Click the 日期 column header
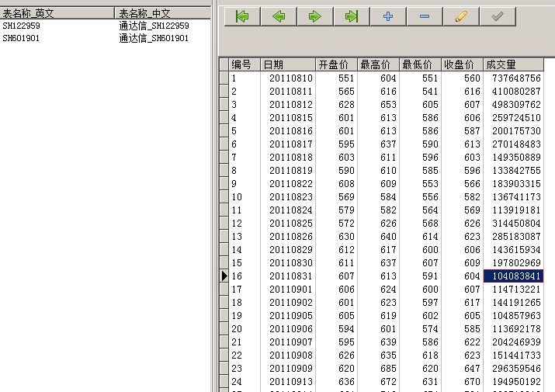The width and height of the screenshot is (555, 392). tap(288, 64)
